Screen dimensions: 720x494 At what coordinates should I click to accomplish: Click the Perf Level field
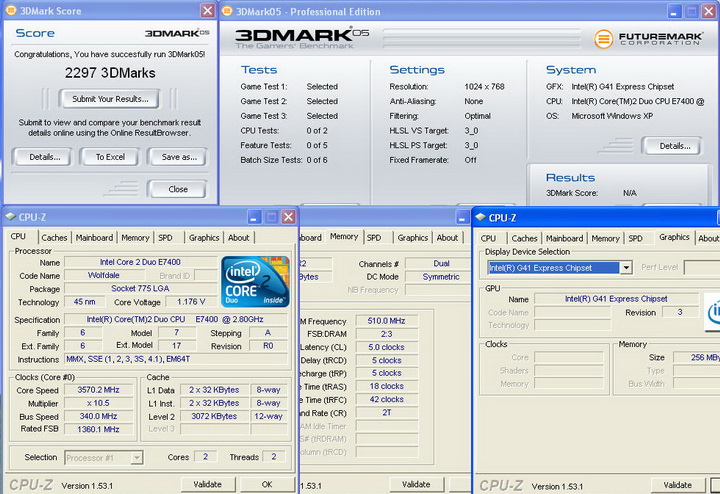click(x=702, y=268)
